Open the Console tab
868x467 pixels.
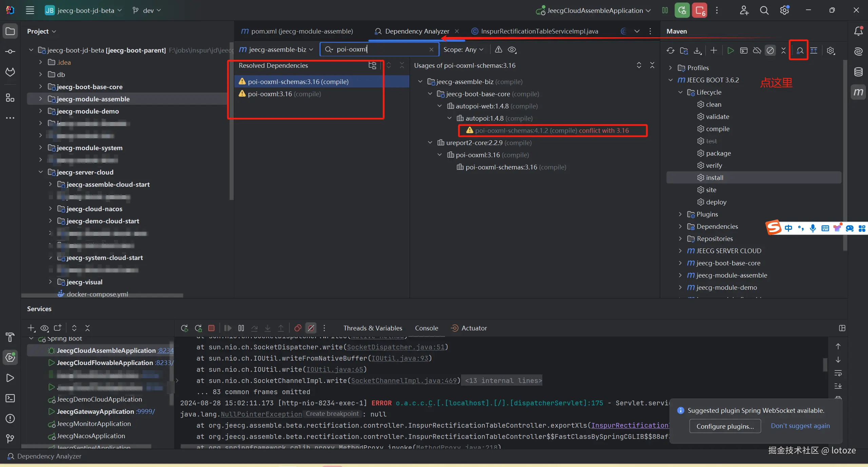(x=426, y=328)
